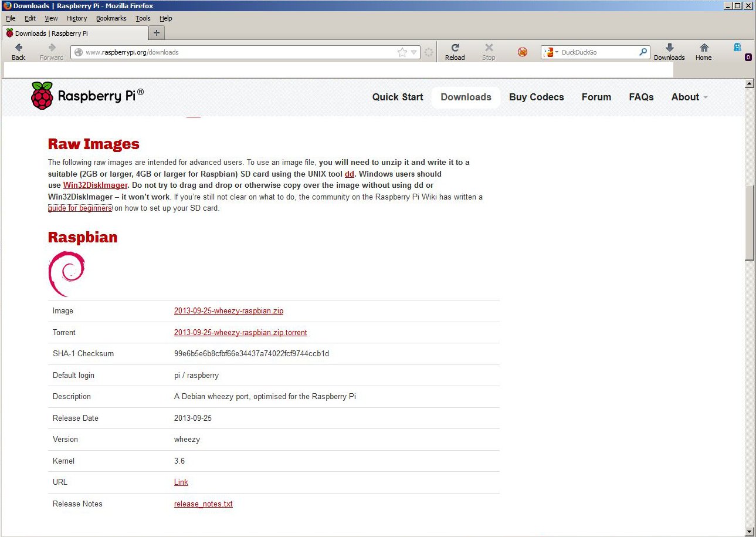The image size is (756, 537).
Task: Click the URL row Link
Action: click(181, 482)
